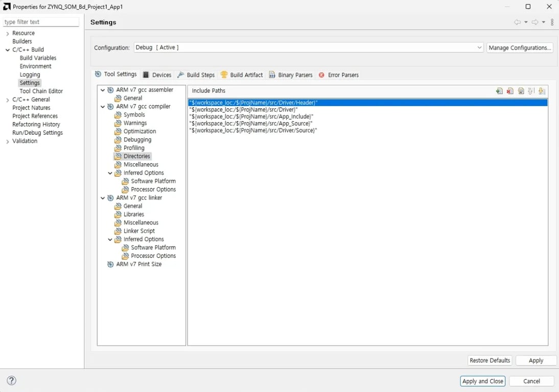Select Project Natures item
Screen dimensions: 559x392
31,108
